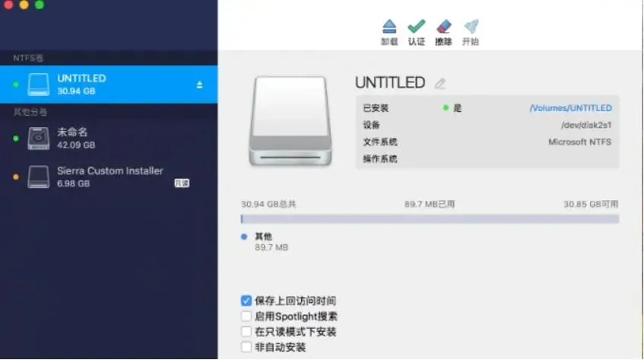The height and width of the screenshot is (360, 644).
Task: Click the large UNTITLED drive image
Action: pyautogui.click(x=290, y=121)
